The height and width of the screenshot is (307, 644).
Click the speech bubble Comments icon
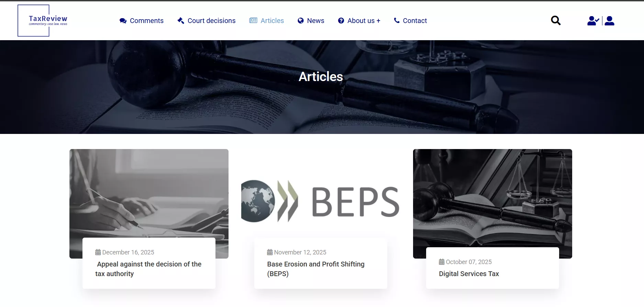click(x=123, y=21)
